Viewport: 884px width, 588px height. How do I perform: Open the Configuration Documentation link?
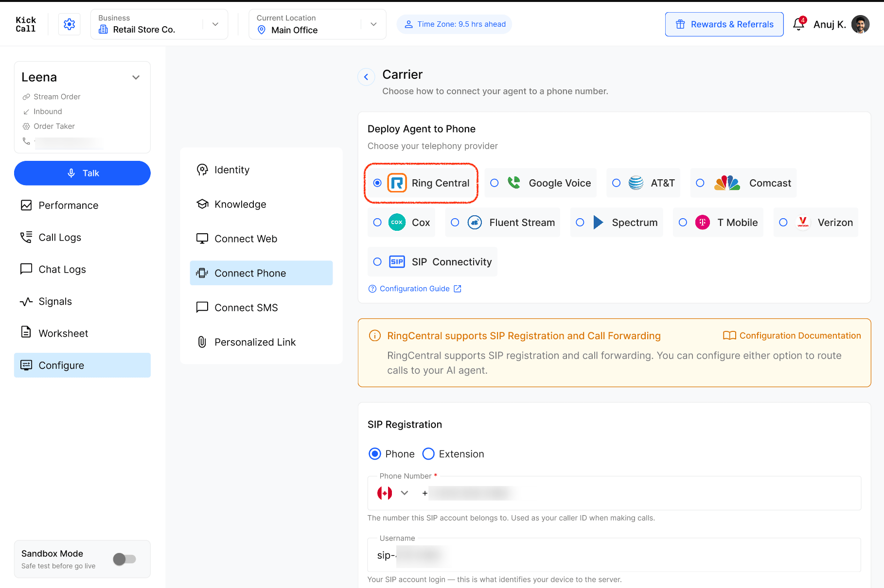point(792,336)
